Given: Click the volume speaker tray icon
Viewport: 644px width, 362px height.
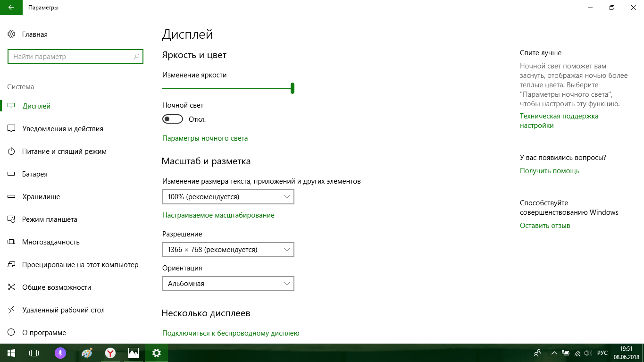Looking at the screenshot, I should click(588, 353).
